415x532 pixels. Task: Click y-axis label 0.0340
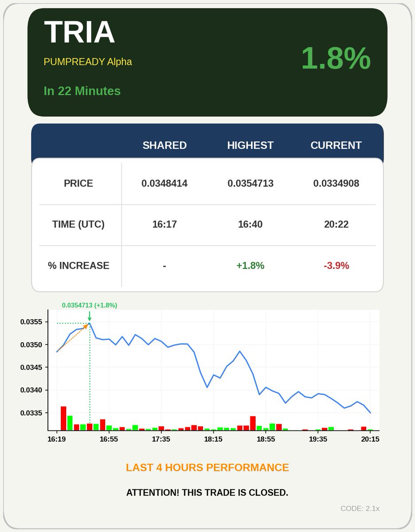point(31,390)
